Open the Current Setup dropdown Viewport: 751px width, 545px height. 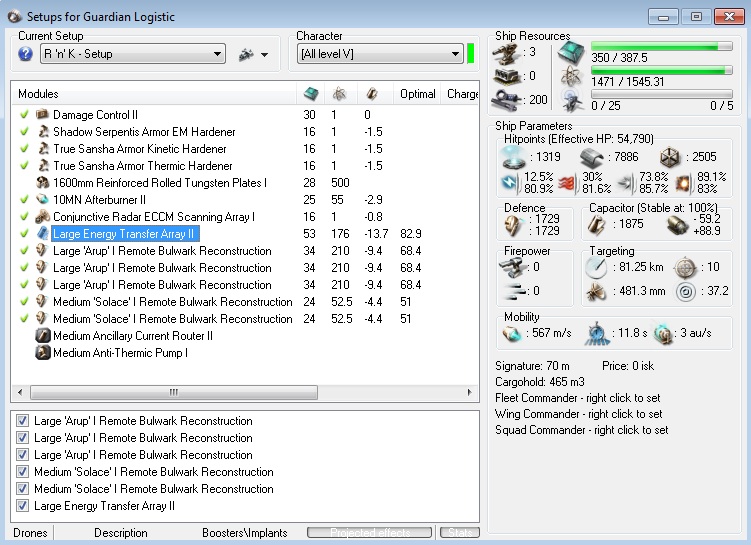pyautogui.click(x=218, y=54)
